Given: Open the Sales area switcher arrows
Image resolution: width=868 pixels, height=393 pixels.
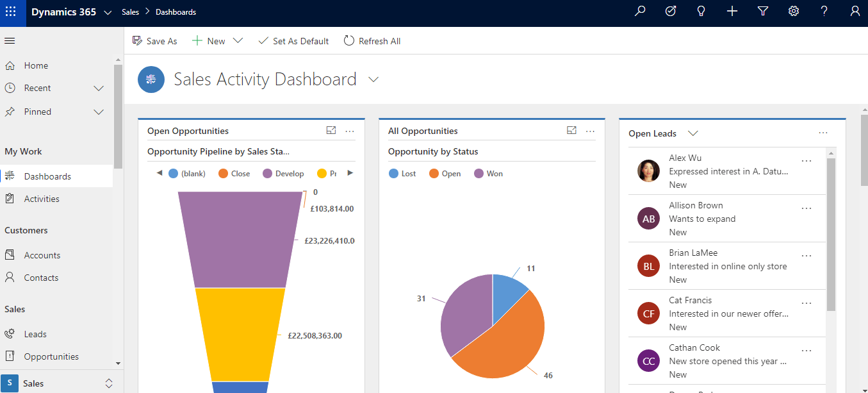Looking at the screenshot, I should (x=109, y=383).
